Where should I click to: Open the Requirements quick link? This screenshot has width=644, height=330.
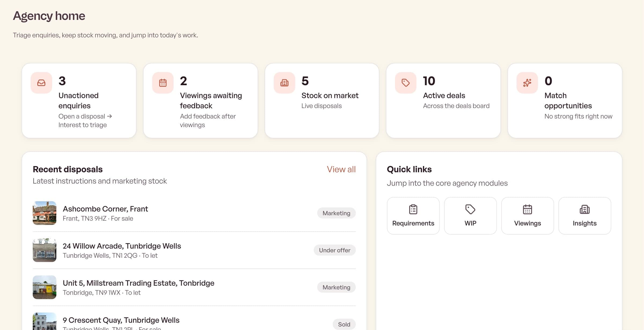point(413,216)
